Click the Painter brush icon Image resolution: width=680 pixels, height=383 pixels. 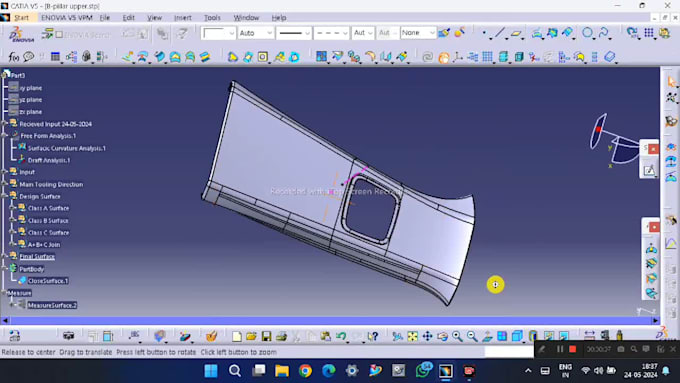(444, 33)
